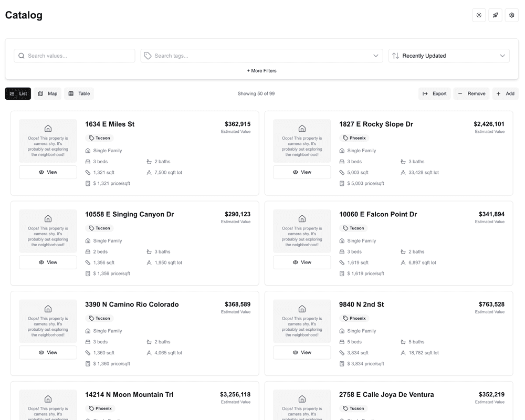Viewport: 525px width, 420px height.
Task: Click the Remove button
Action: point(471,93)
